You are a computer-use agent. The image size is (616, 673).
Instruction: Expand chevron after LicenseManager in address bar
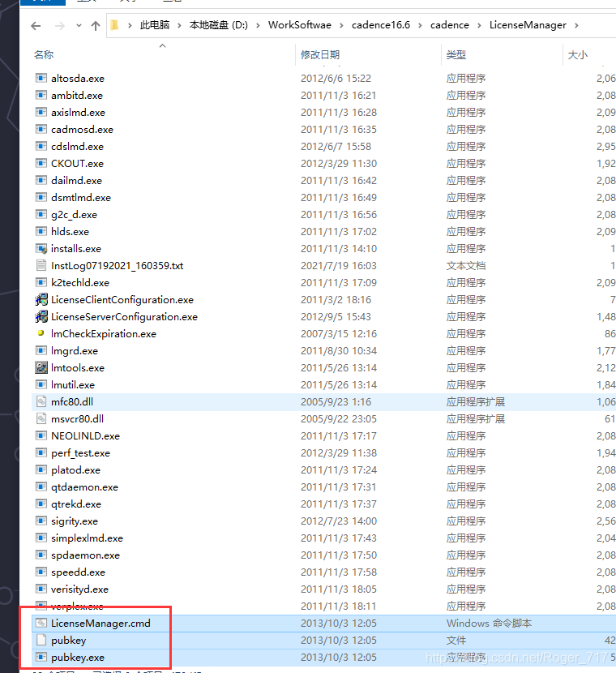click(x=577, y=25)
